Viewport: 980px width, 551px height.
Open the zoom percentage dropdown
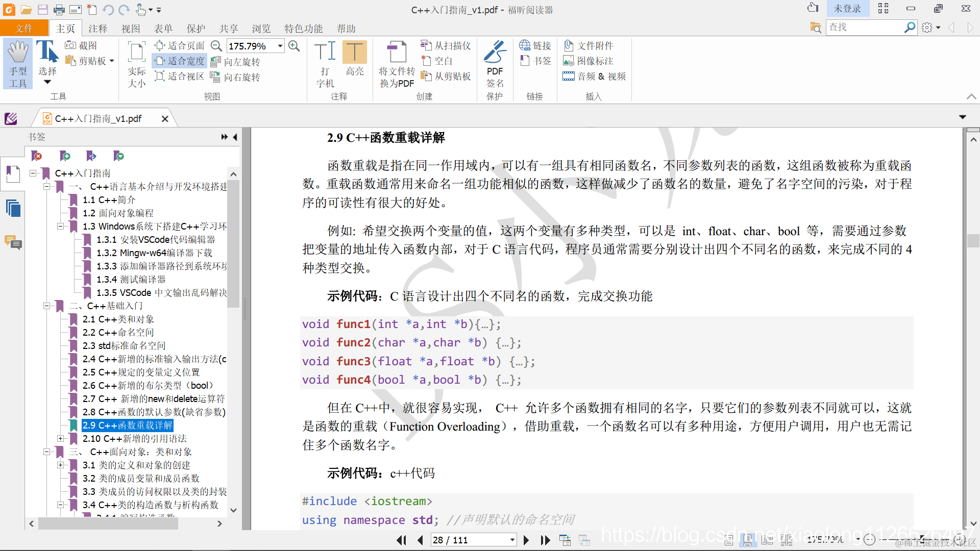(x=280, y=46)
